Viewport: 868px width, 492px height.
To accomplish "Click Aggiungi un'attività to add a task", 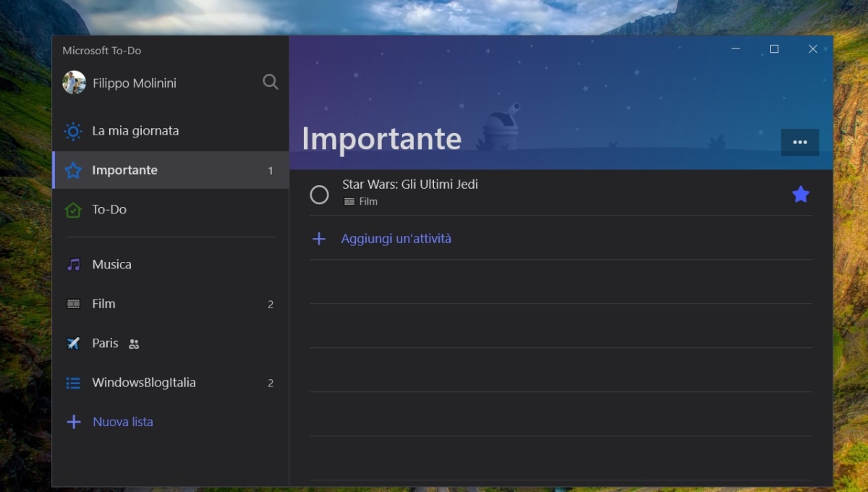I will coord(396,239).
